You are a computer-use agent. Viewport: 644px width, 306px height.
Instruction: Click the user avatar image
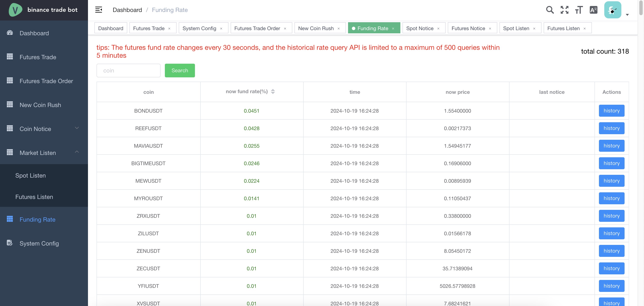coord(612,10)
